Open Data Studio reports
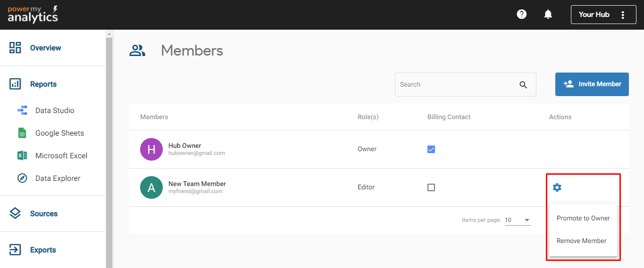Screen dimensions: 644x268 pyautogui.click(x=54, y=111)
